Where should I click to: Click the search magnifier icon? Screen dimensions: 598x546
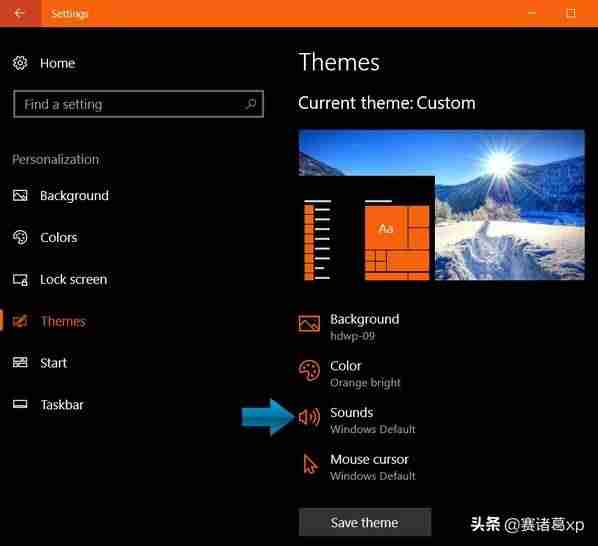[x=251, y=104]
